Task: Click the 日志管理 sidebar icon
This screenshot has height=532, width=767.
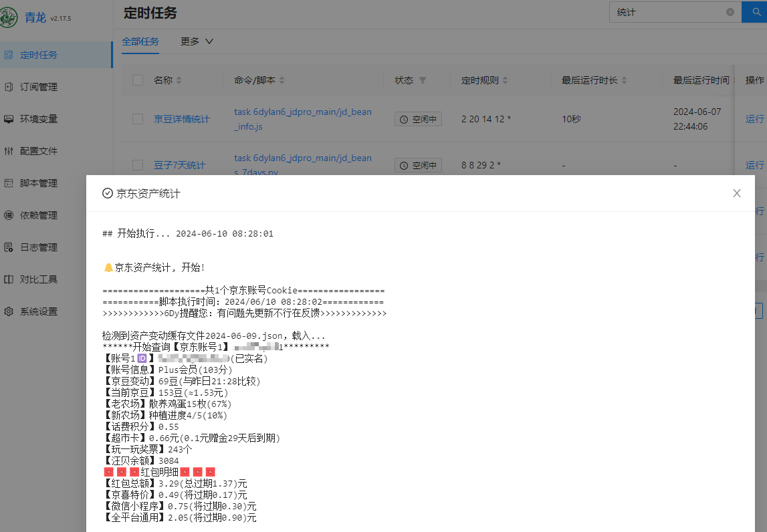Action: [x=9, y=247]
